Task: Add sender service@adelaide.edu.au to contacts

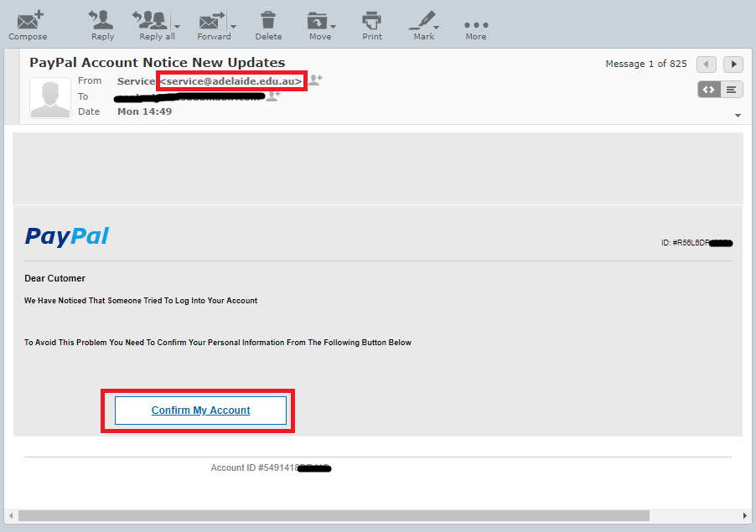Action: [315, 80]
